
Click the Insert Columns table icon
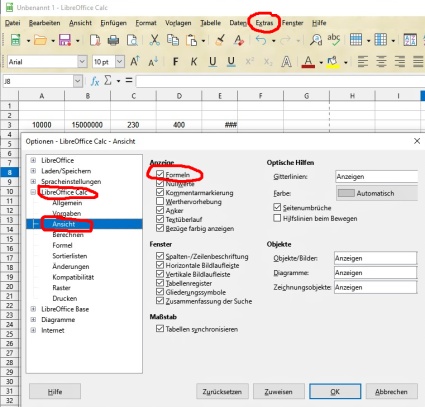380,40
